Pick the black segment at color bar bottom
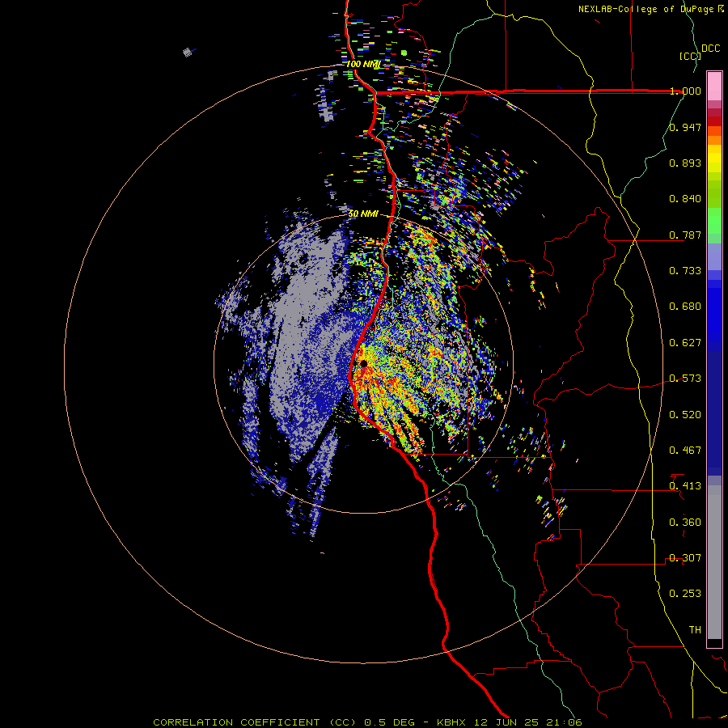 tap(714, 642)
